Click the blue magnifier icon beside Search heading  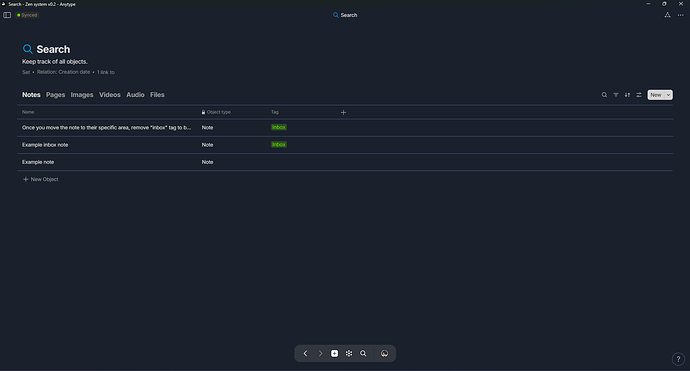(27, 49)
